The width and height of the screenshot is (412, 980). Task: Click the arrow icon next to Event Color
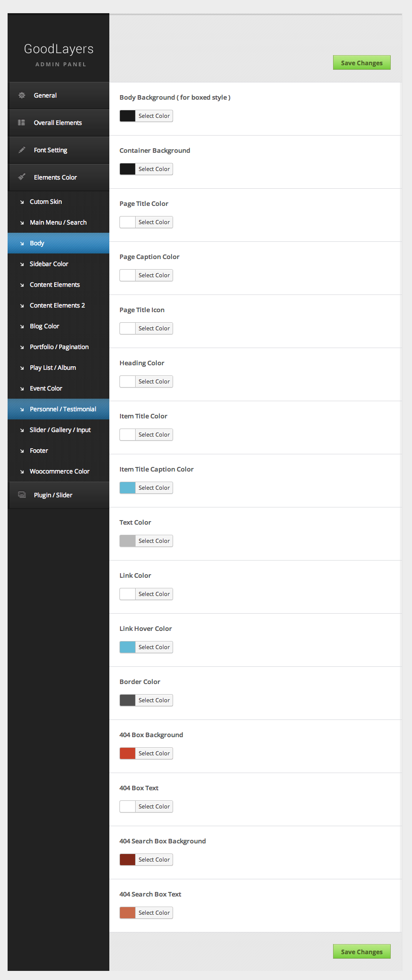22,389
